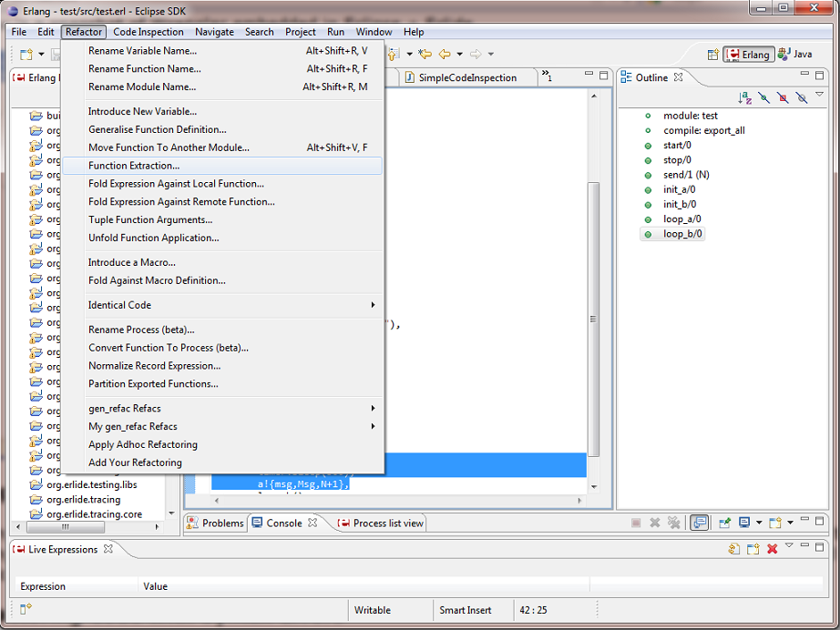Choose Apply Adhoc Refactoring item
The image size is (840, 630).
click(222, 444)
